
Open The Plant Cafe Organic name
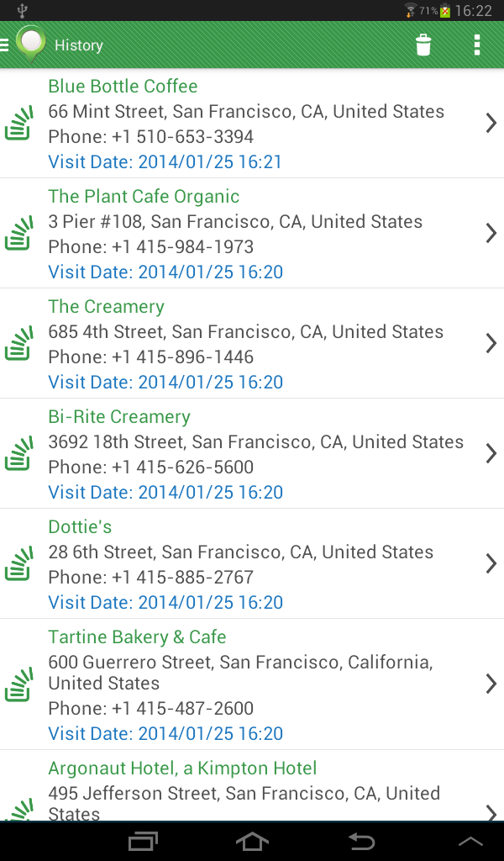[x=144, y=197]
